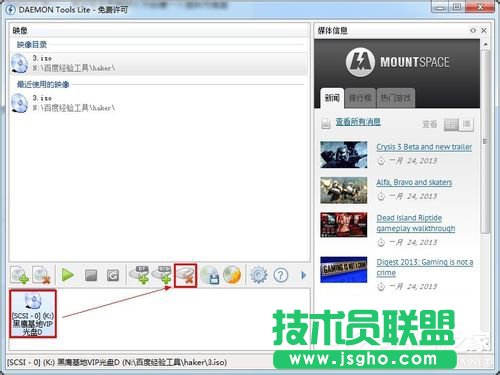This screenshot has height=375, width=500.
Task: Add a DT virtual drive
Action: [x=139, y=275]
